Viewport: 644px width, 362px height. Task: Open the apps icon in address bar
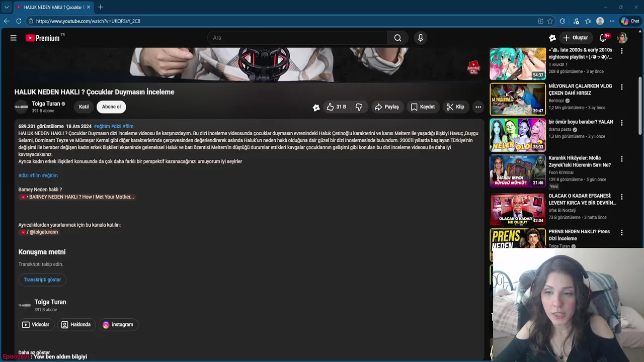(x=540, y=21)
